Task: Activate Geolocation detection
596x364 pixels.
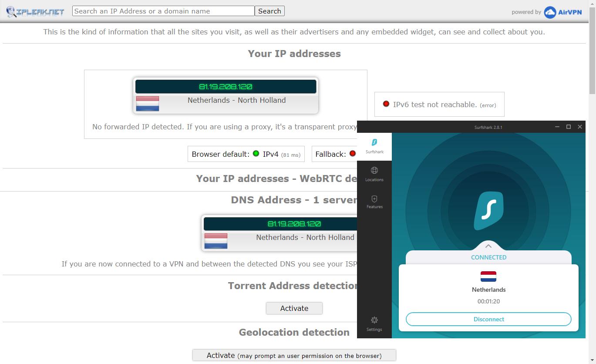Action: 294,355
